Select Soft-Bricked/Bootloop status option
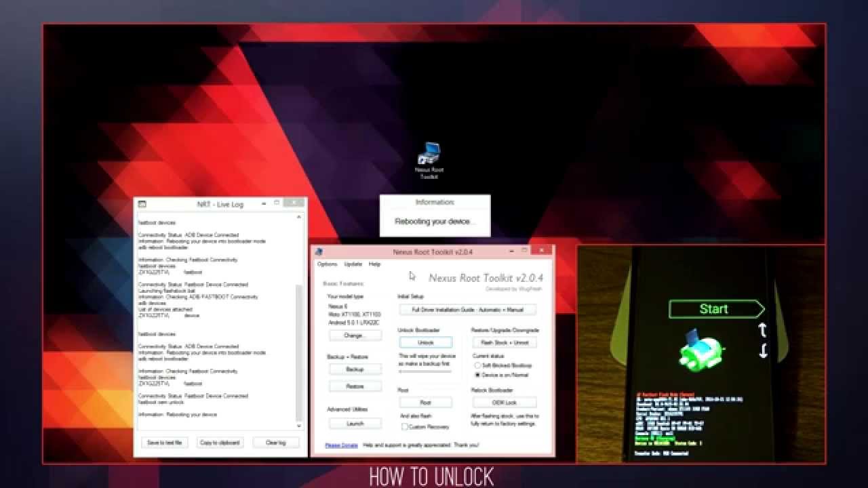 (x=502, y=365)
